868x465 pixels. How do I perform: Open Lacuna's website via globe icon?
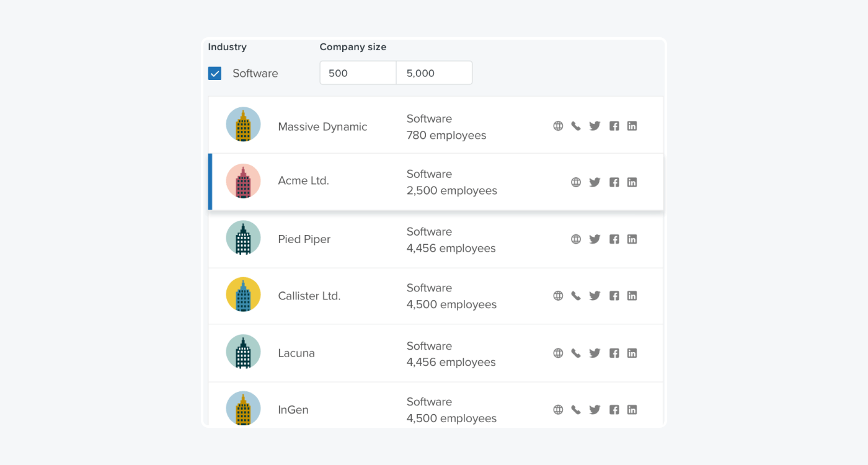click(x=557, y=353)
